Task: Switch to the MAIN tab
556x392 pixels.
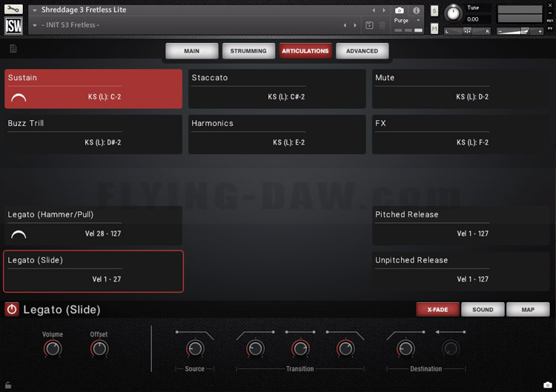Action: point(192,51)
